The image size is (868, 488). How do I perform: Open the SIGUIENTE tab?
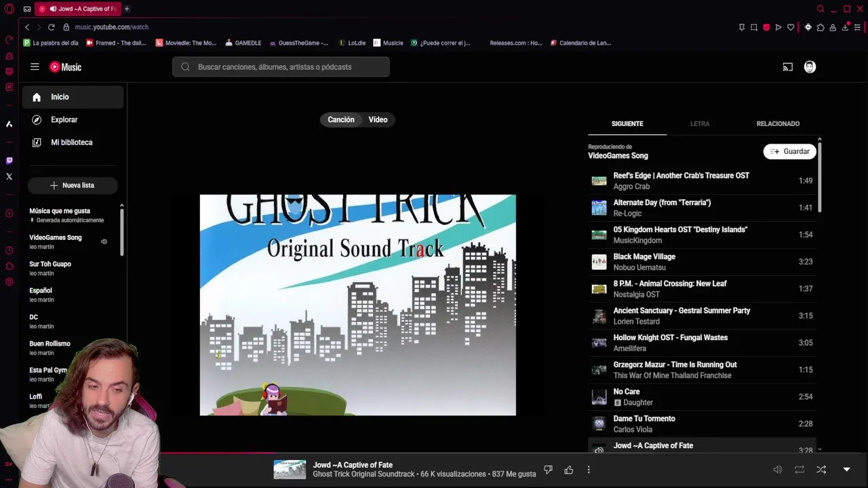pos(627,123)
